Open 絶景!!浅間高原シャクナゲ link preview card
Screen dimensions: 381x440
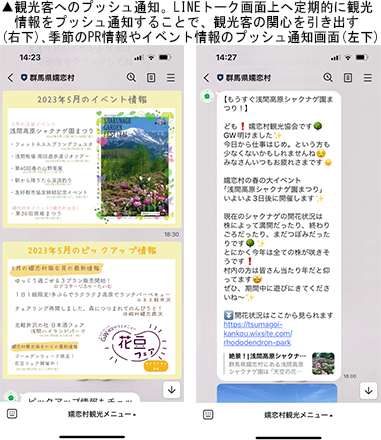click(x=280, y=364)
